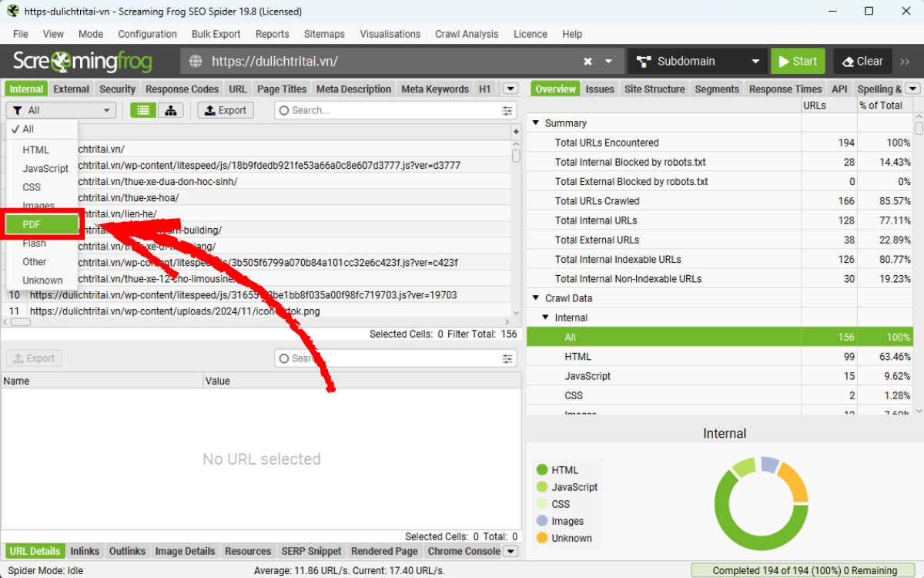Open advanced search filter options (sliders icon)
Screen dimensions: 924x578
pyautogui.click(x=507, y=110)
